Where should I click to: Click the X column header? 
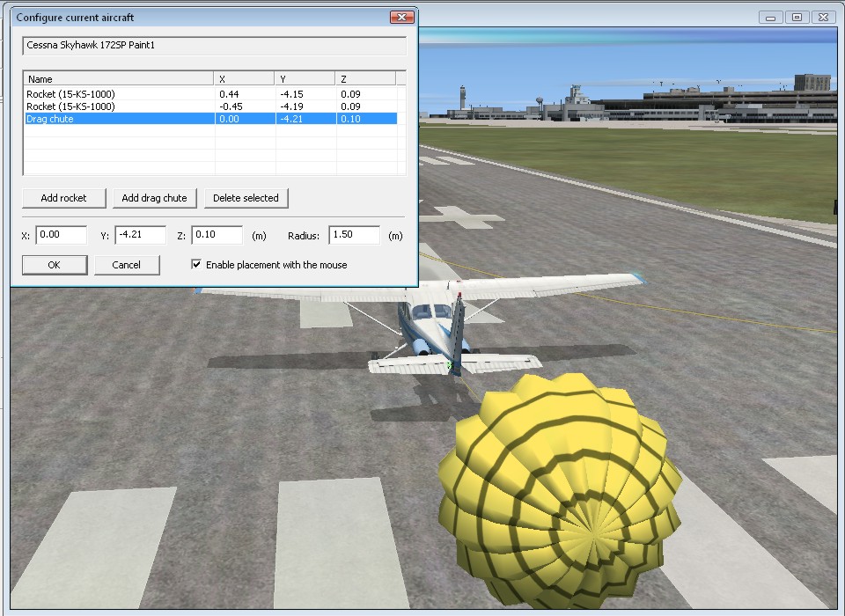(244, 78)
